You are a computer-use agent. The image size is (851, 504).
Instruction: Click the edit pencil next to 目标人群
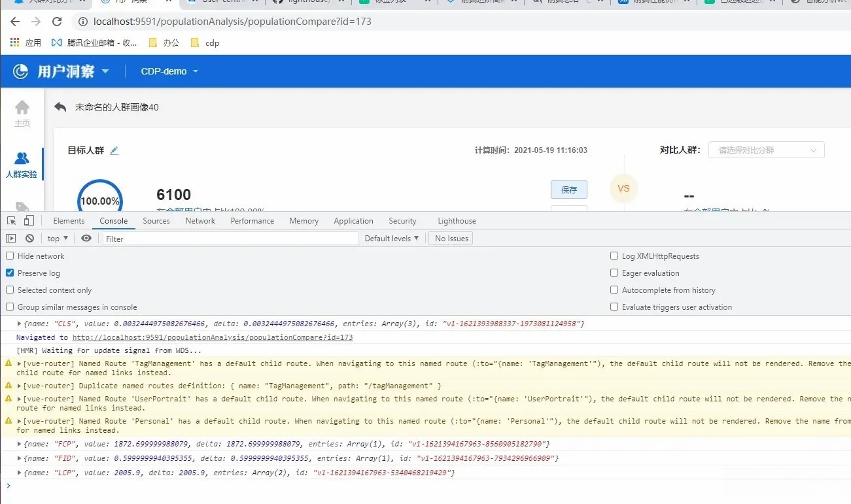(114, 150)
